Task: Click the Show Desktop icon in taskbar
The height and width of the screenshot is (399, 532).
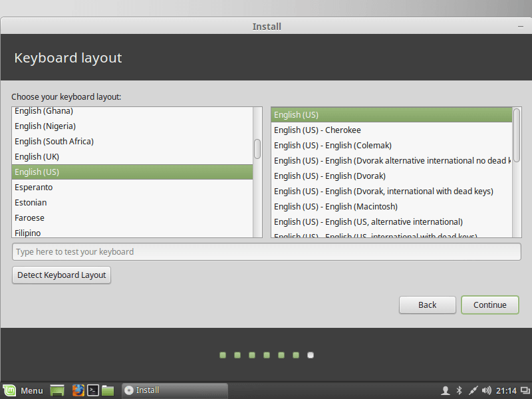Action: click(57, 390)
